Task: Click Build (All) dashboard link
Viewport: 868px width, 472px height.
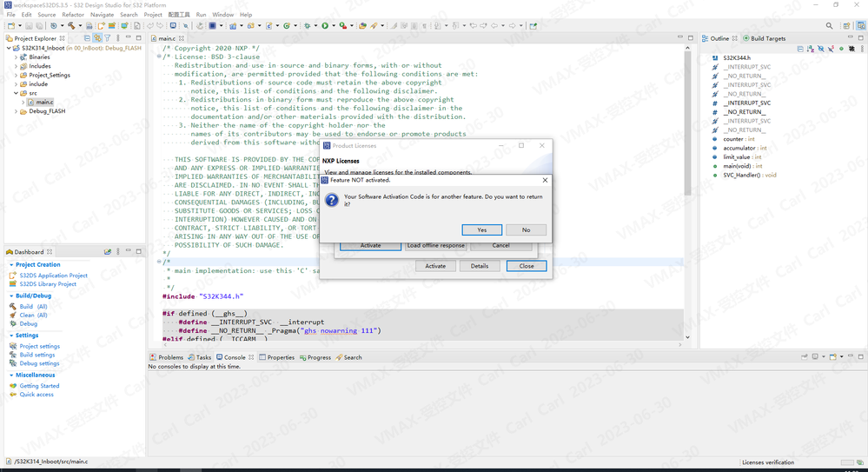Action: [x=33, y=306]
